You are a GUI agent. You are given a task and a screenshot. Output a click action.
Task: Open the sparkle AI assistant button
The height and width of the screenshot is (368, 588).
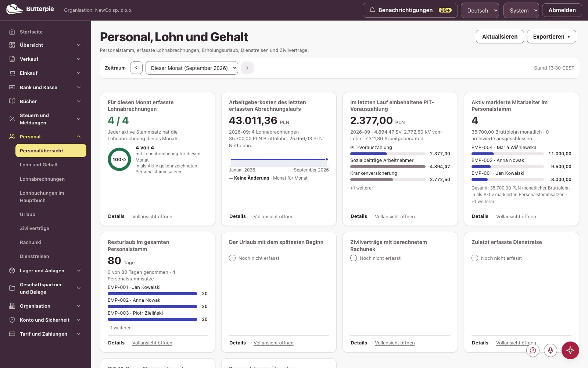[x=570, y=350]
